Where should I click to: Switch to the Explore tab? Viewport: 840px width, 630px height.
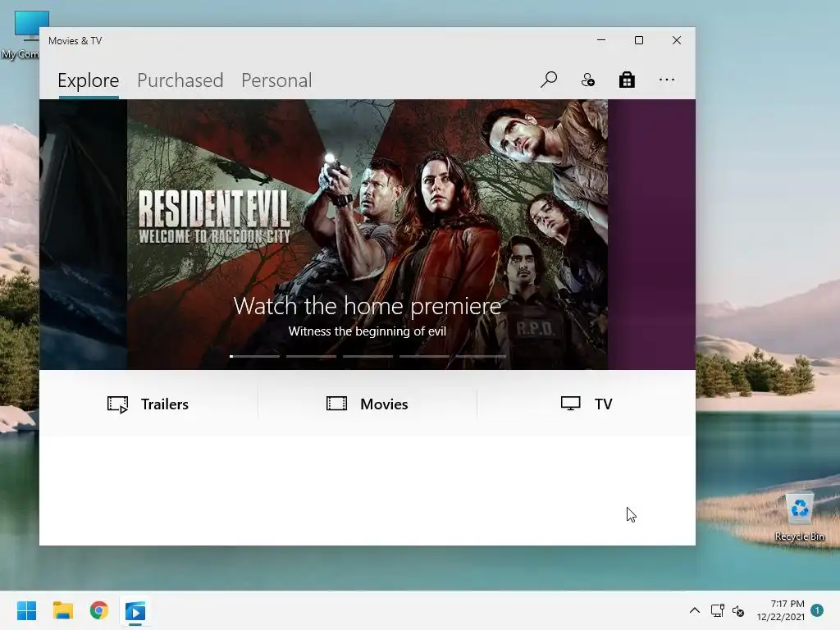coord(89,80)
